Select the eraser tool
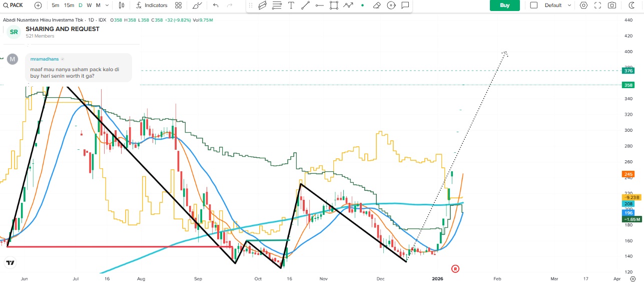The image size is (644, 283). tap(377, 5)
